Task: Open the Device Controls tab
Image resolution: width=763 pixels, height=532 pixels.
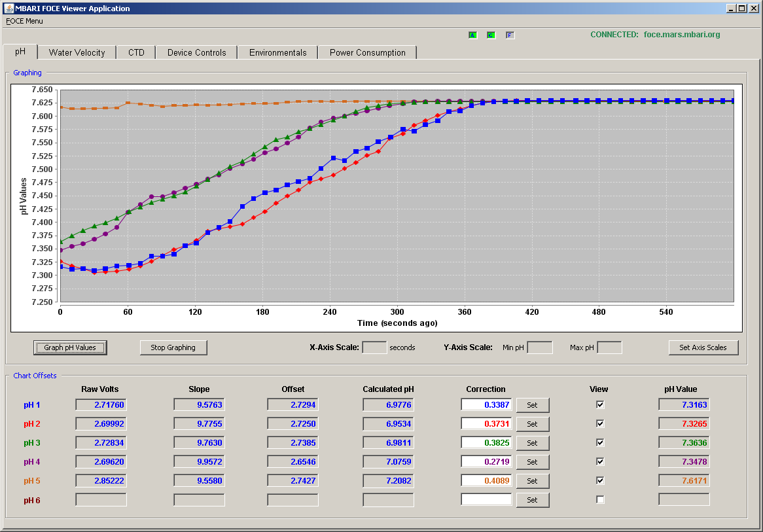Action: 196,52
